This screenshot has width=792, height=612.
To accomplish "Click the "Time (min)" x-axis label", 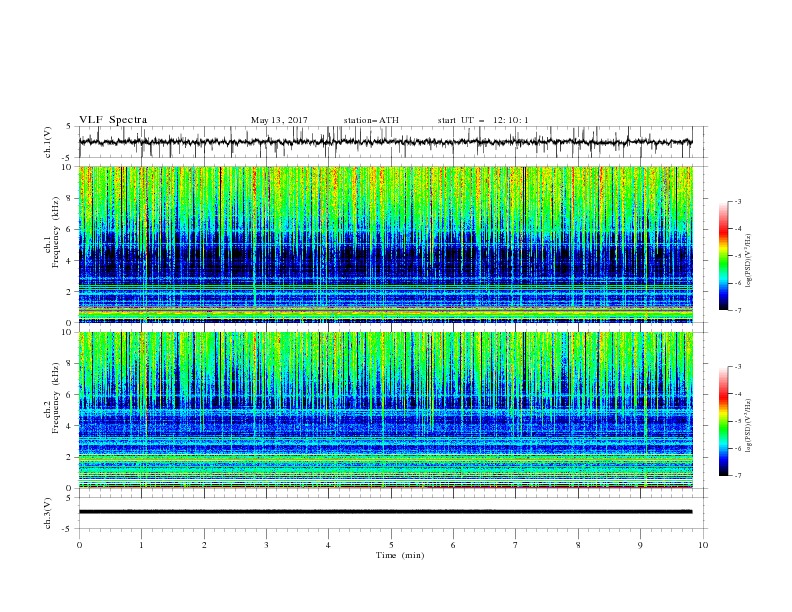I will [x=400, y=555].
